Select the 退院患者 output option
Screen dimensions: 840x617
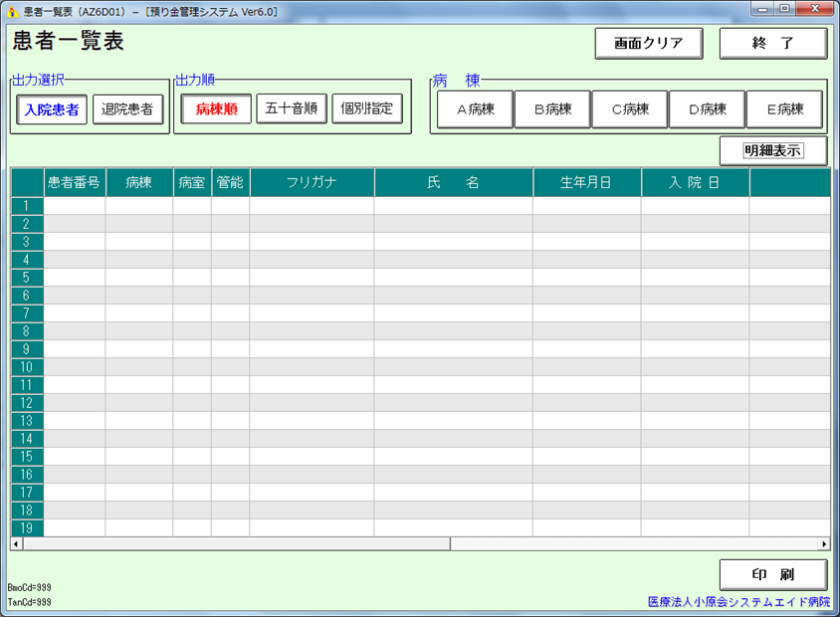(x=127, y=109)
